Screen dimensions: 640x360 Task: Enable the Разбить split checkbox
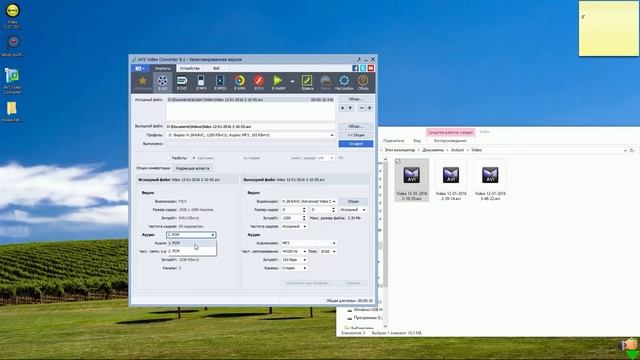(x=168, y=158)
